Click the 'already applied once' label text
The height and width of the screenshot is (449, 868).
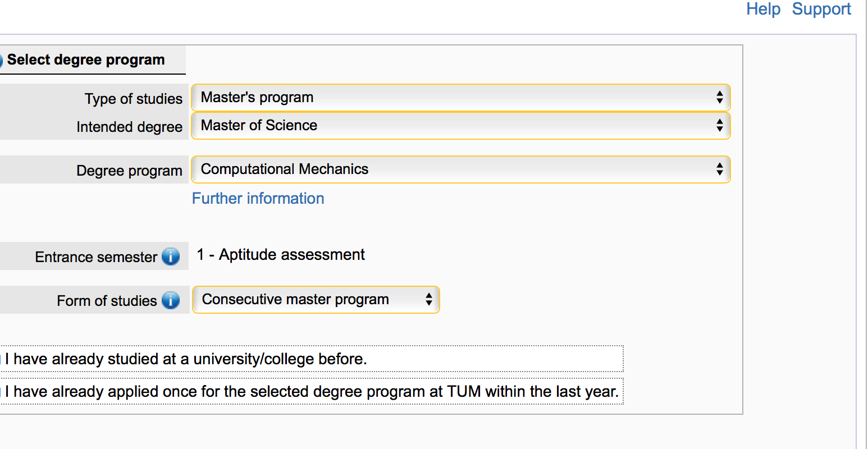click(x=312, y=391)
